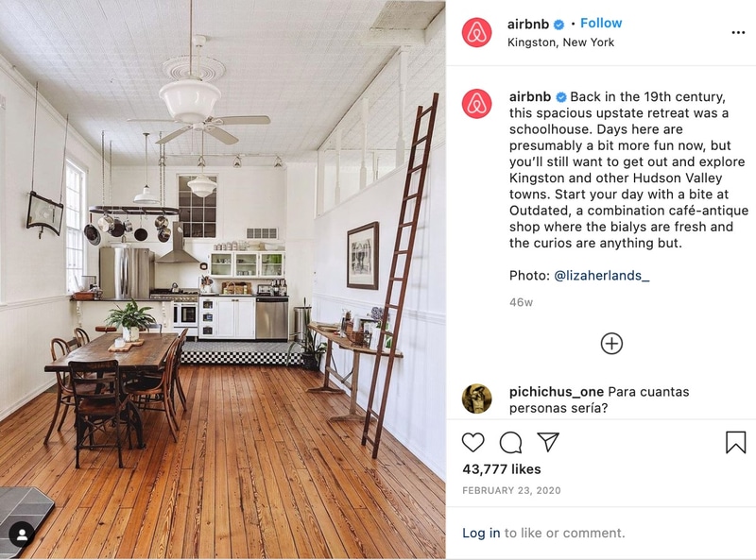The width and height of the screenshot is (756, 560).
Task: Open comments via speech bubble icon
Action: point(510,442)
